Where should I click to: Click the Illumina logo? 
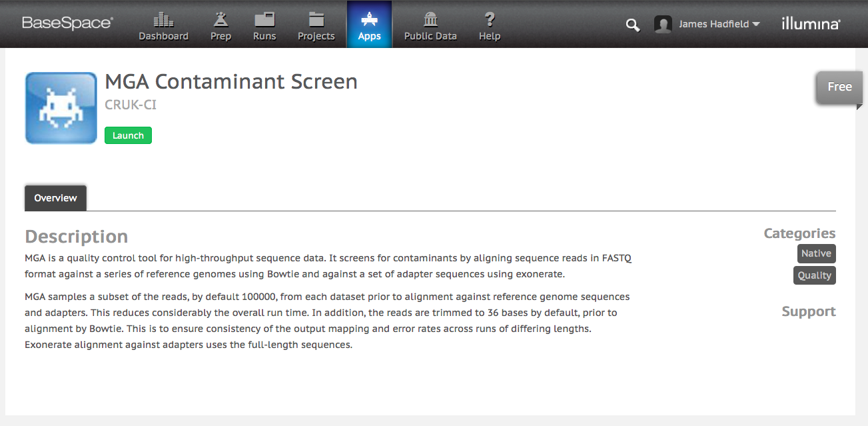[811, 23]
